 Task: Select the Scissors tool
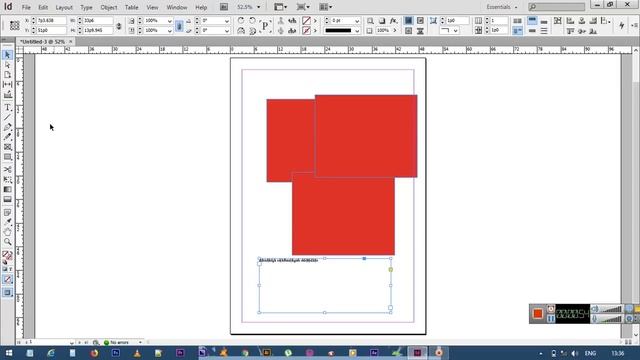point(7,169)
